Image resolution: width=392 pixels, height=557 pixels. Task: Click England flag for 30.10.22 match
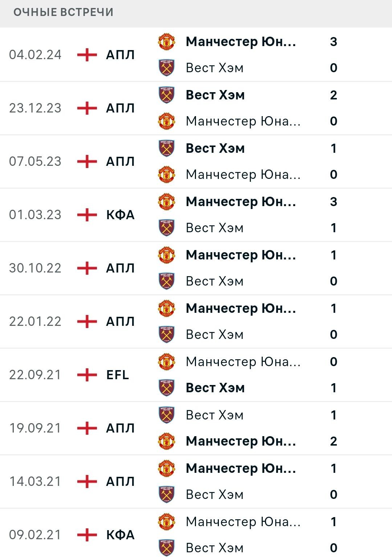[87, 268]
